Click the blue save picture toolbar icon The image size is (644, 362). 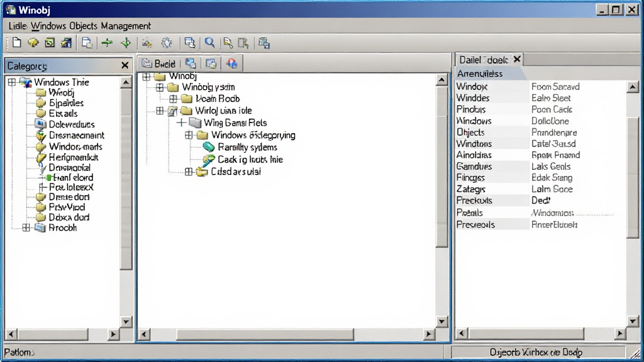tap(67, 43)
